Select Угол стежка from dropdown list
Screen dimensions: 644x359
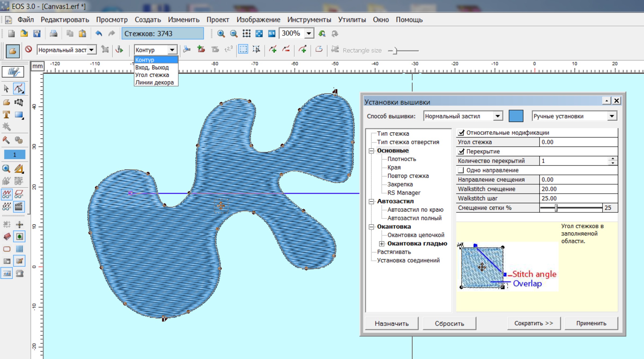[152, 75]
